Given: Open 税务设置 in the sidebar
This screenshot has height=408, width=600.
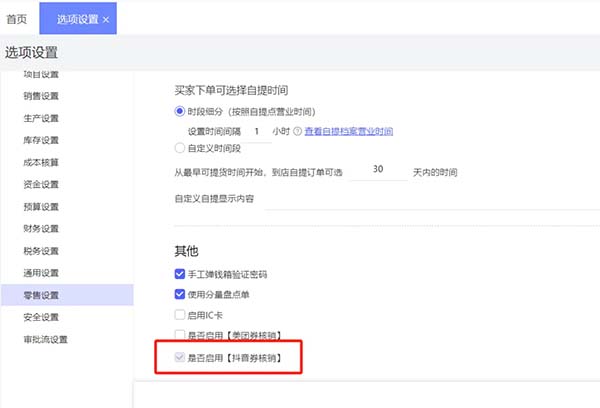Looking at the screenshot, I should click(41, 251).
